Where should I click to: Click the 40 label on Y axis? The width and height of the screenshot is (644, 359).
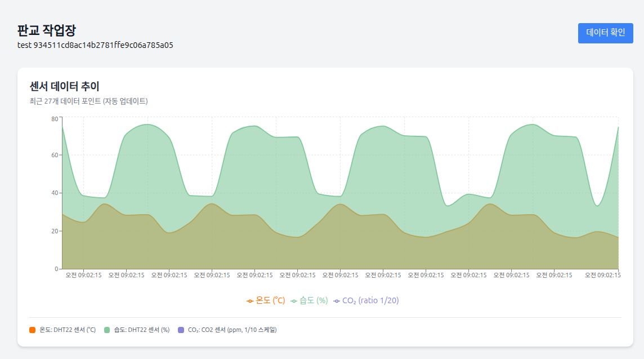point(55,193)
